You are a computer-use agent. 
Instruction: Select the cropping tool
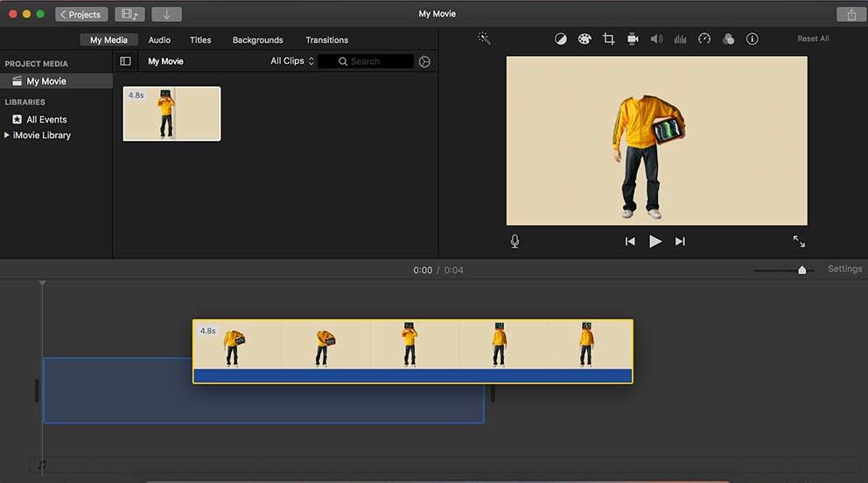click(608, 38)
